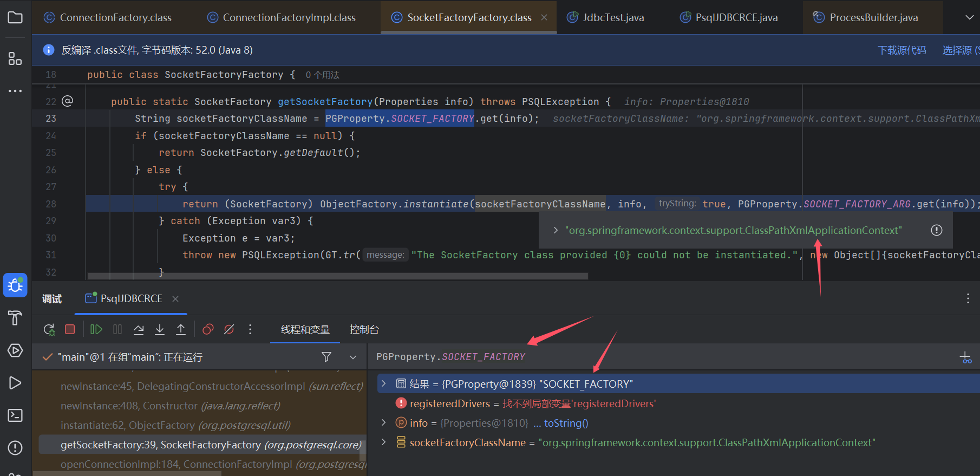Screen dimensions: 980x476
Task: Switch to PsqlJDBCRCE.java tab
Action: click(730, 17)
